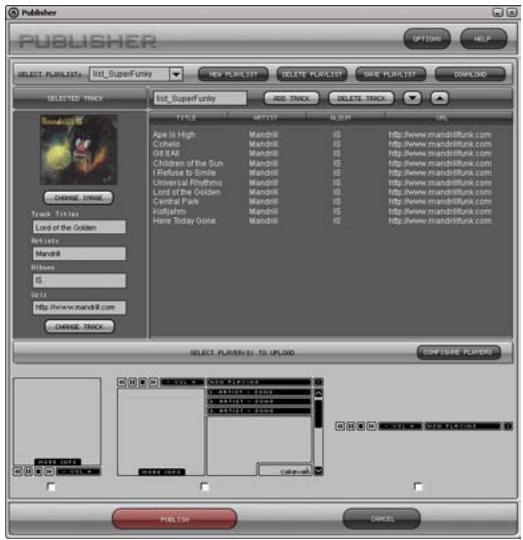
Task: Click pause icon on middle playlist player
Action: [x=132, y=382]
